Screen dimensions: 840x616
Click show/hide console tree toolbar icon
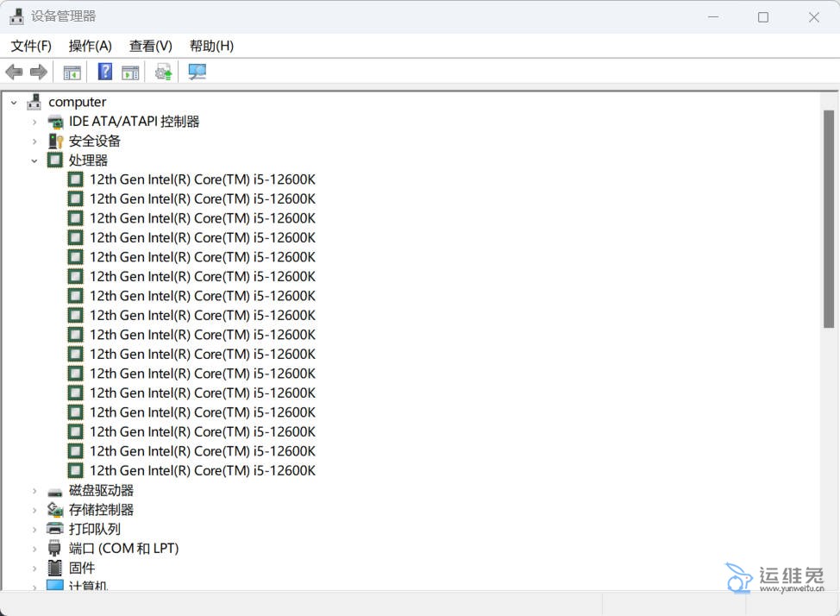[x=72, y=72]
